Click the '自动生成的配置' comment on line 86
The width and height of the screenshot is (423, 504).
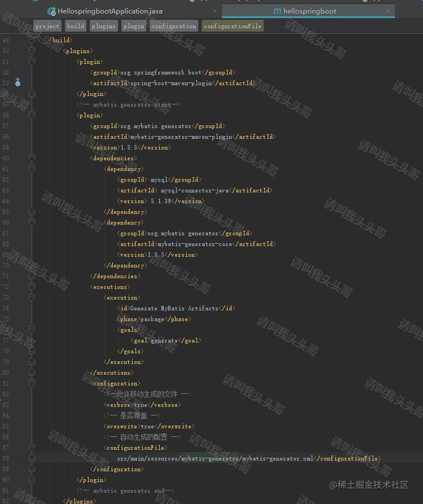coord(143,437)
